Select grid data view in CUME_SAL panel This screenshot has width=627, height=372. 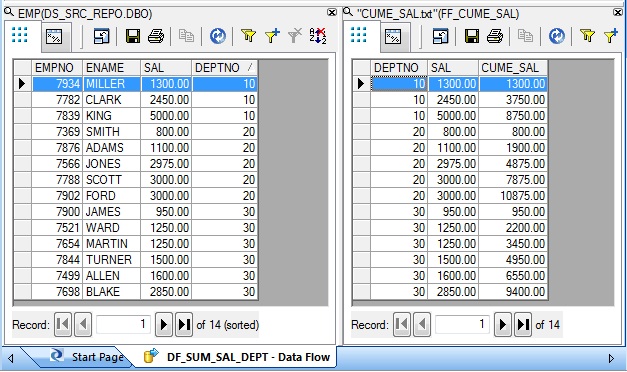pos(359,35)
